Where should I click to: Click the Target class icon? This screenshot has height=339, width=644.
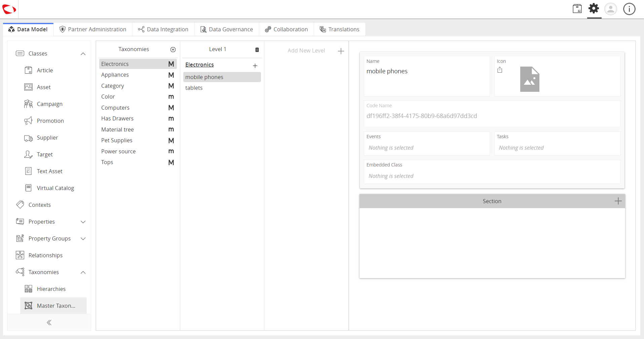[x=29, y=154]
